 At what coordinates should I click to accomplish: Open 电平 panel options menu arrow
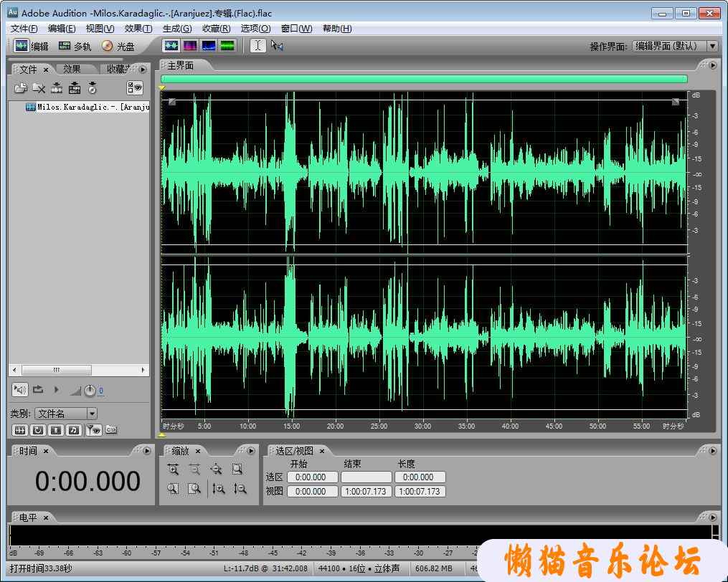[x=713, y=517]
